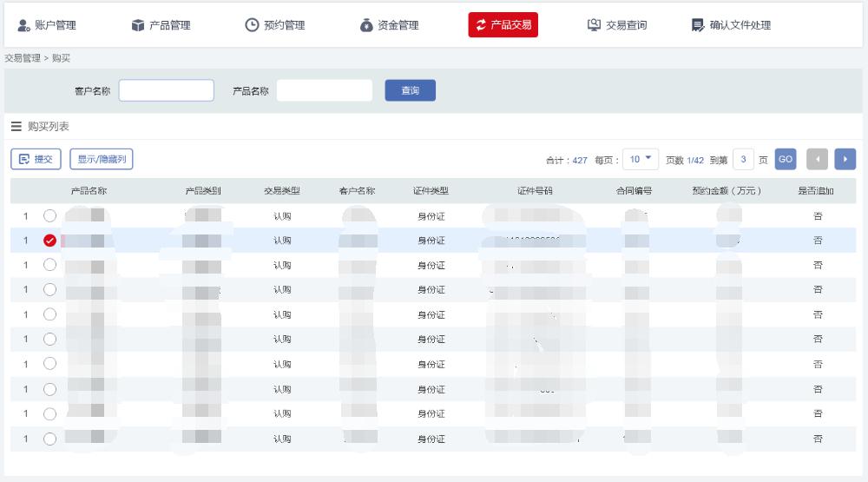This screenshot has width=868, height=482.
Task: Expand the per-page 10 dropdown
Action: 641,160
